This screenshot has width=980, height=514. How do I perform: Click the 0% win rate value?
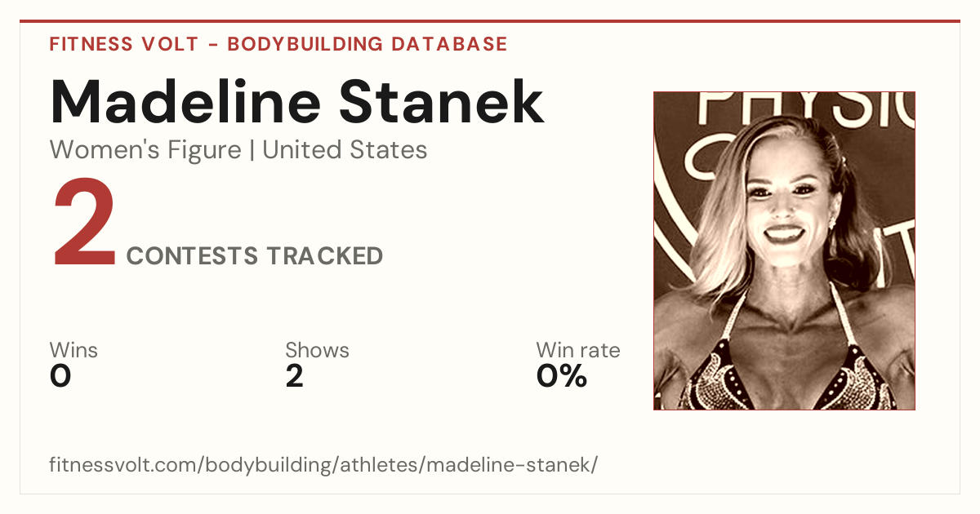(562, 376)
